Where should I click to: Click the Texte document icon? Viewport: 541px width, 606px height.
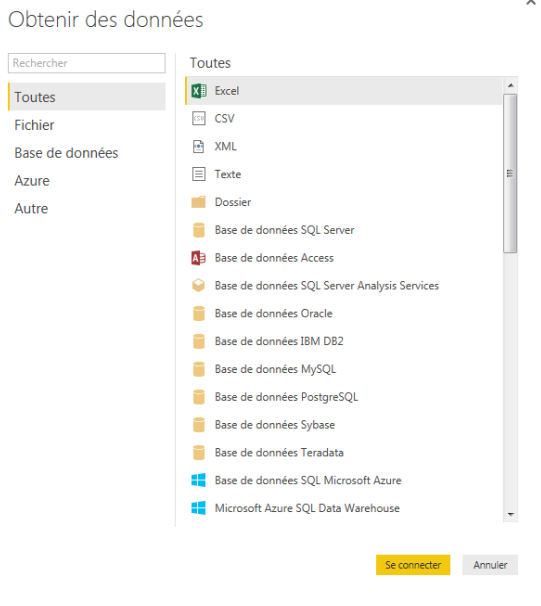[x=199, y=174]
